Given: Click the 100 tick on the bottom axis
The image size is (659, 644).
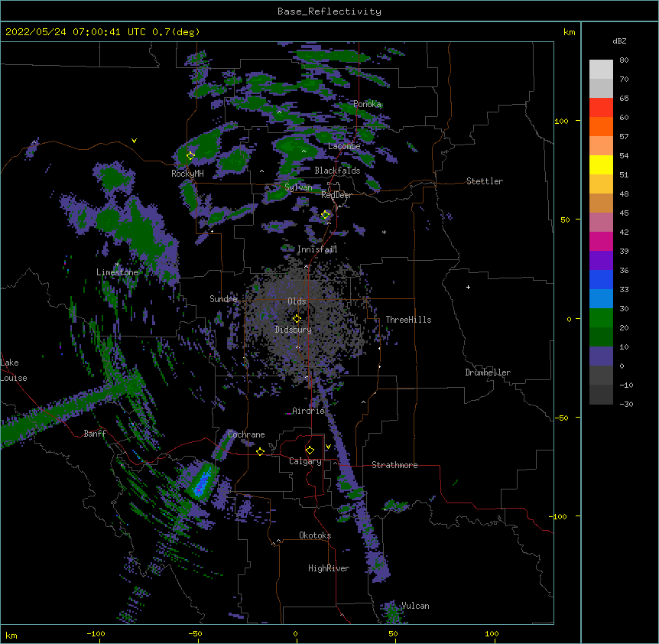Looking at the screenshot, I should (492, 633).
